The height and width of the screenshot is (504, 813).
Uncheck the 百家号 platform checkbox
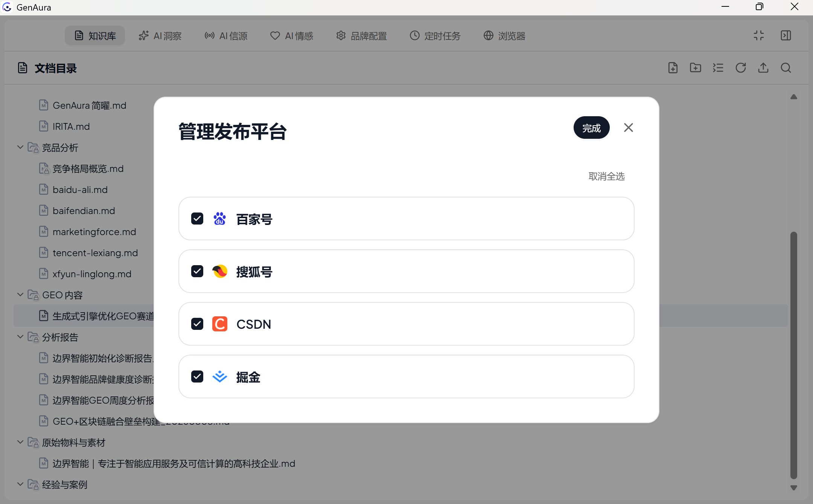(x=197, y=219)
